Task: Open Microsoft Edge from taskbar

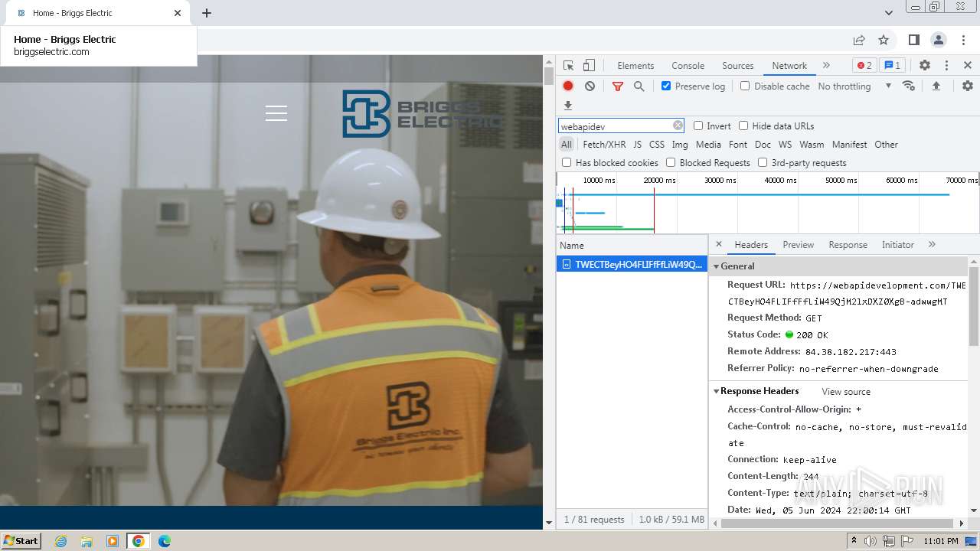Action: pos(164,541)
